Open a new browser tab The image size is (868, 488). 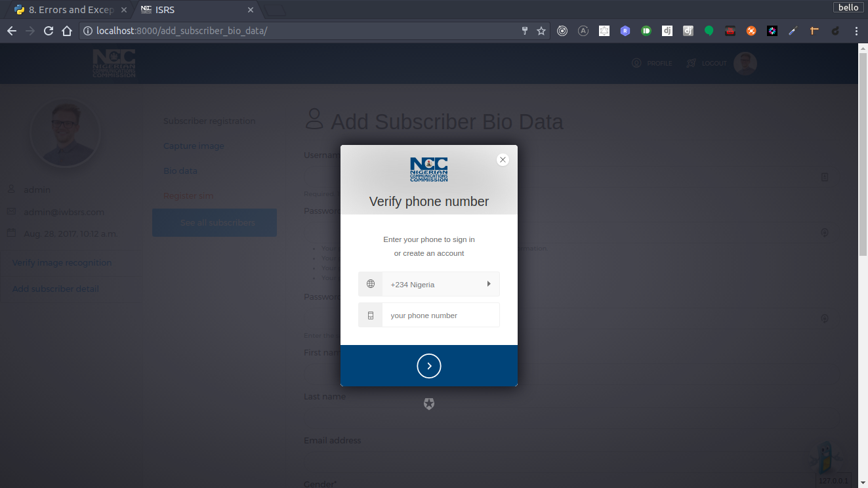click(276, 10)
